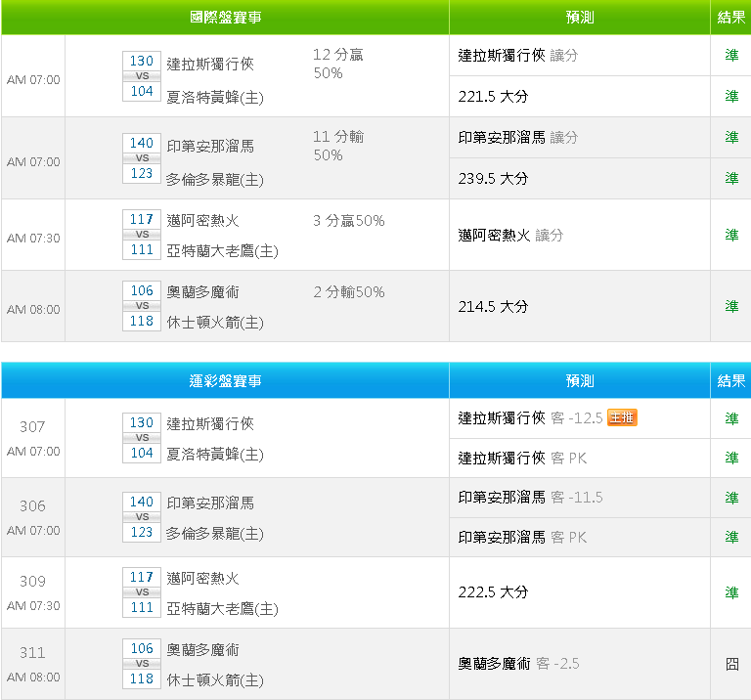Click the 達拉斯獨行俠 客 PK prediction

click(522, 459)
